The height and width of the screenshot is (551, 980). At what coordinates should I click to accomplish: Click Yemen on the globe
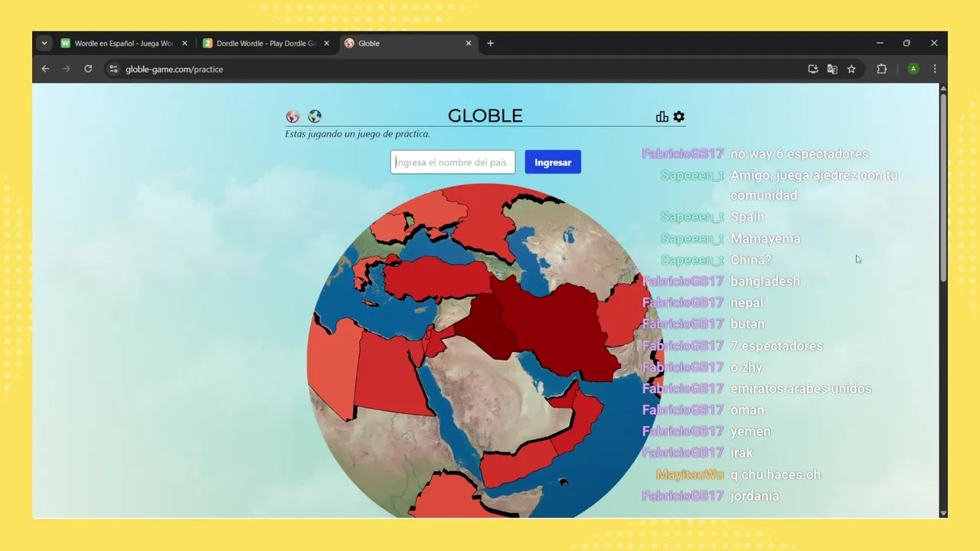[x=517, y=461]
